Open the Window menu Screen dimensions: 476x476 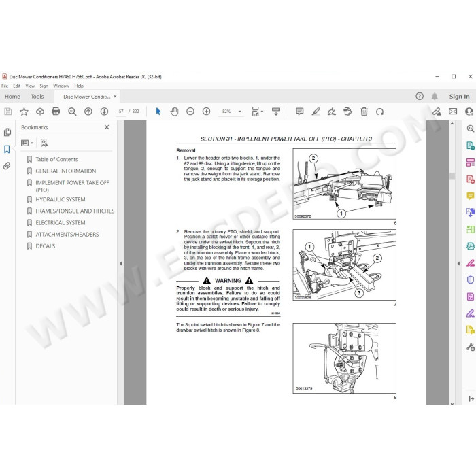click(61, 86)
